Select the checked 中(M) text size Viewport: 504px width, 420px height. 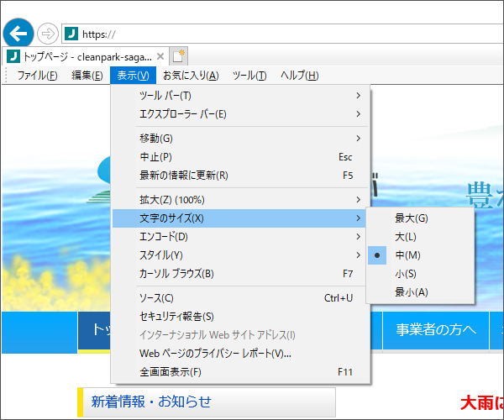421,255
